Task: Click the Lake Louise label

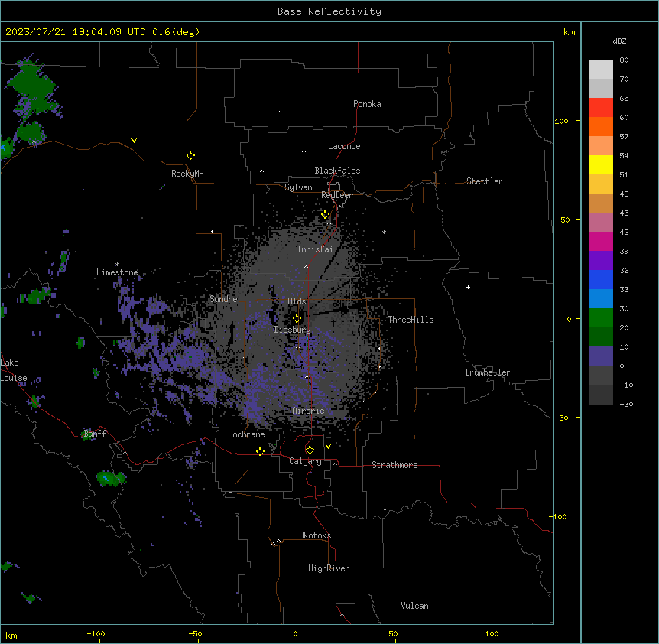Action: pyautogui.click(x=12, y=370)
